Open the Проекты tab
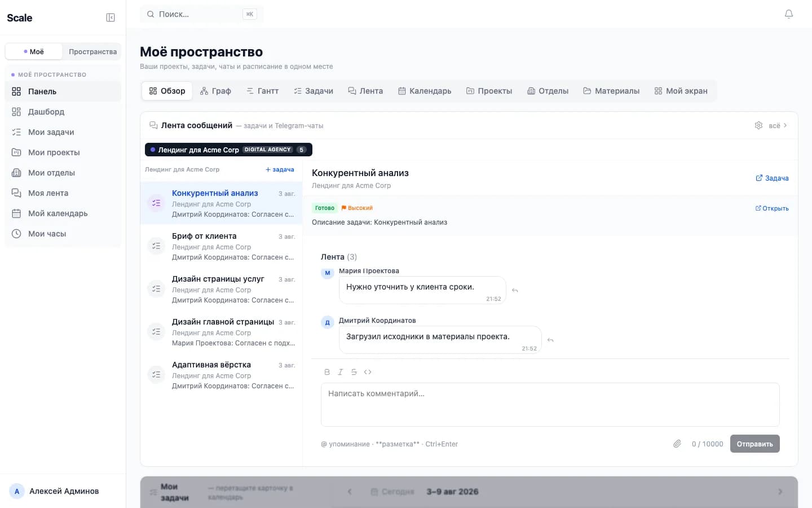The image size is (812, 508). (x=489, y=91)
